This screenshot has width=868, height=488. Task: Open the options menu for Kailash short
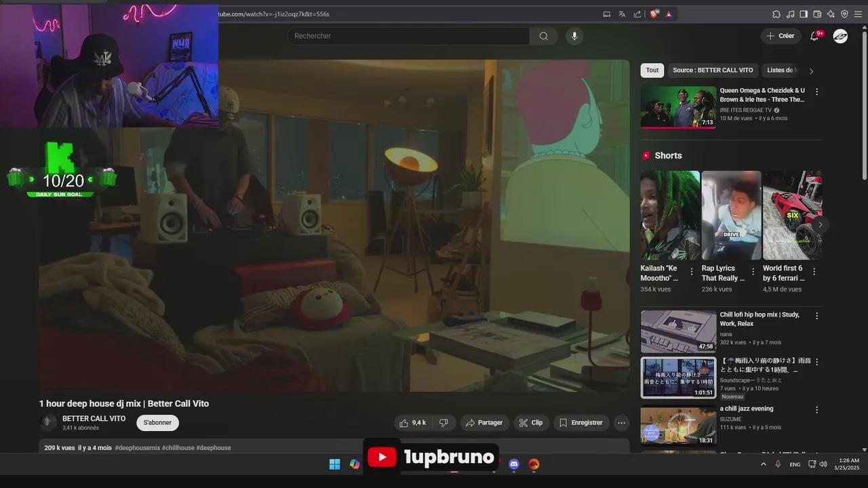pos(692,272)
